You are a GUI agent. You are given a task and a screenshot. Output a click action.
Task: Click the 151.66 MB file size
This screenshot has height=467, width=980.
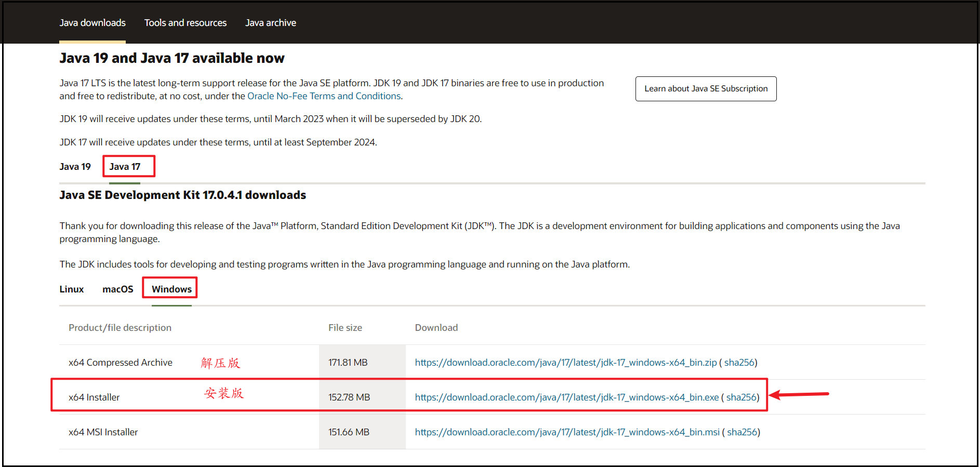349,432
